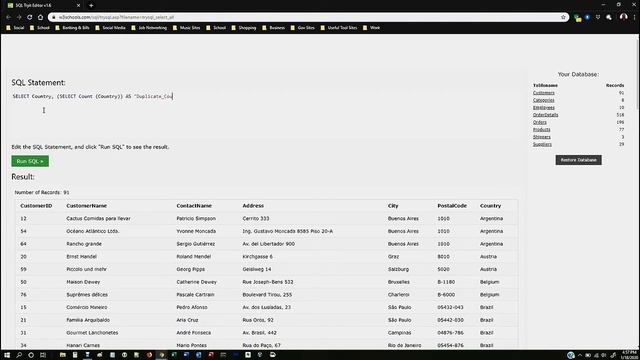Viewport: 640px width, 360px height.
Task: Click the Restore Database button
Action: coord(578,160)
